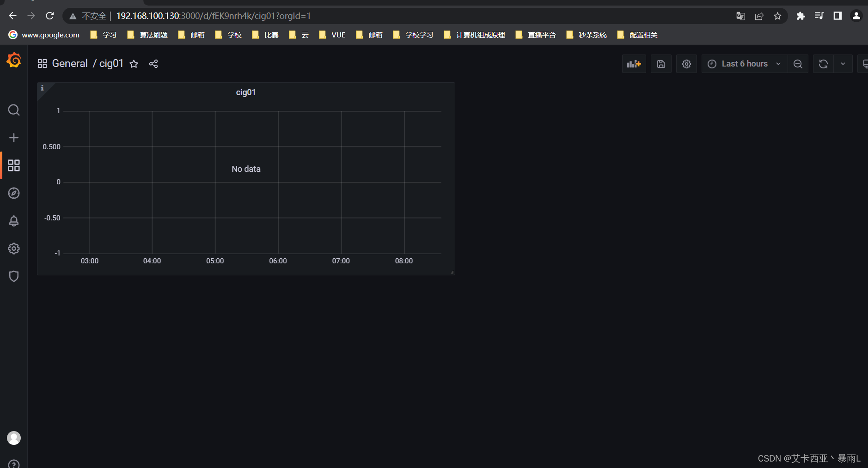Click the cig01 breadcrumb title

tap(111, 63)
